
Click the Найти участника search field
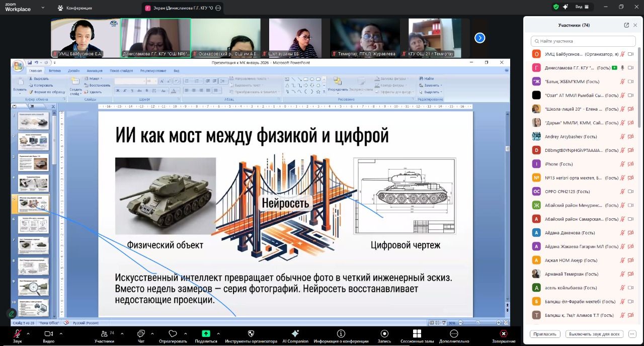pos(584,41)
